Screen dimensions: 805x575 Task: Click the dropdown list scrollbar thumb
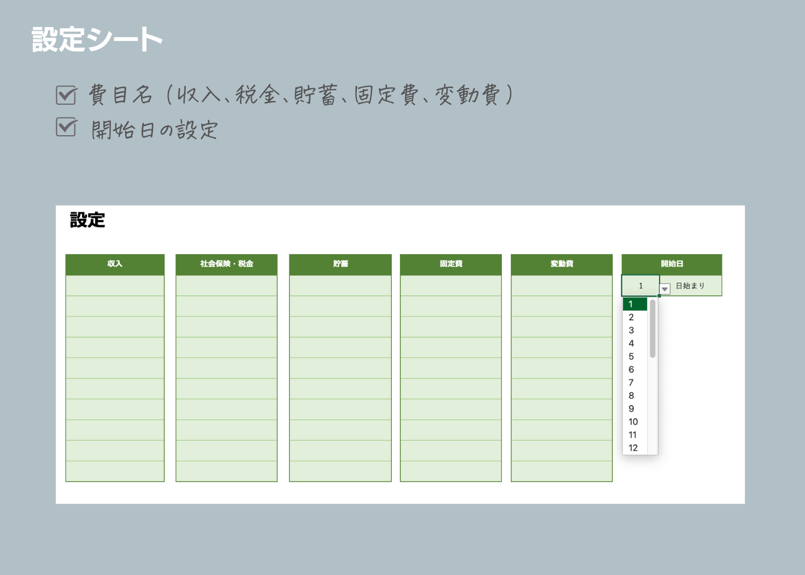pos(653,330)
